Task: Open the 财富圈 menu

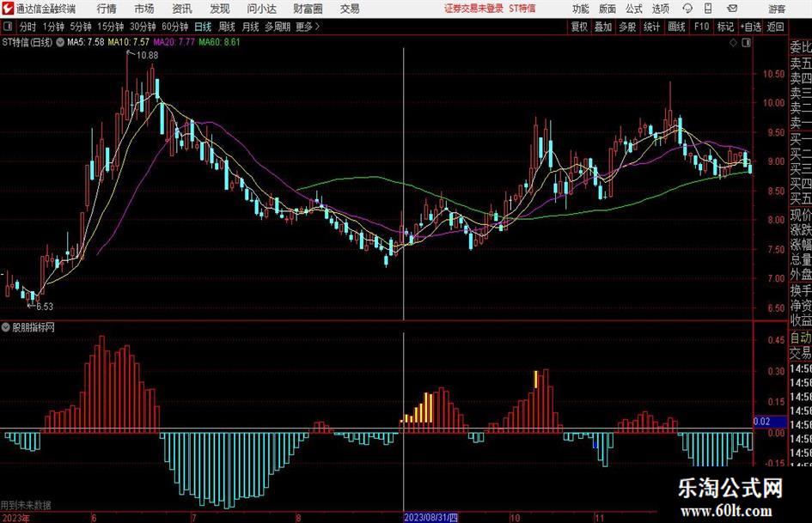Action: click(x=308, y=9)
